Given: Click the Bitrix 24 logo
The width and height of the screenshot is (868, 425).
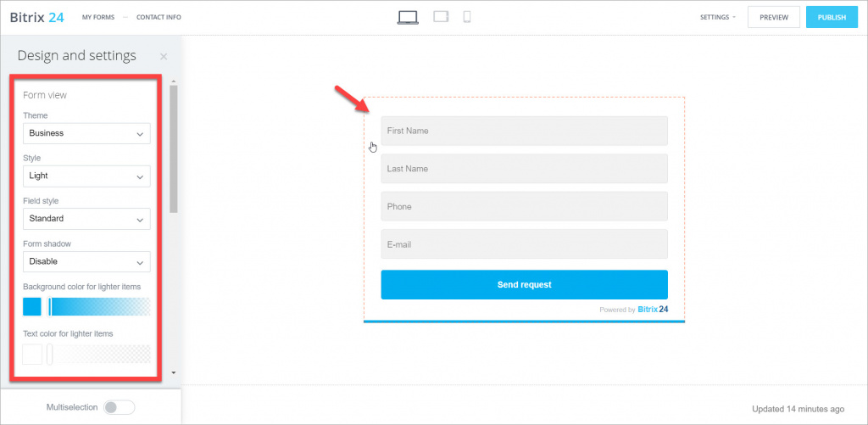Looking at the screenshot, I should [x=37, y=17].
